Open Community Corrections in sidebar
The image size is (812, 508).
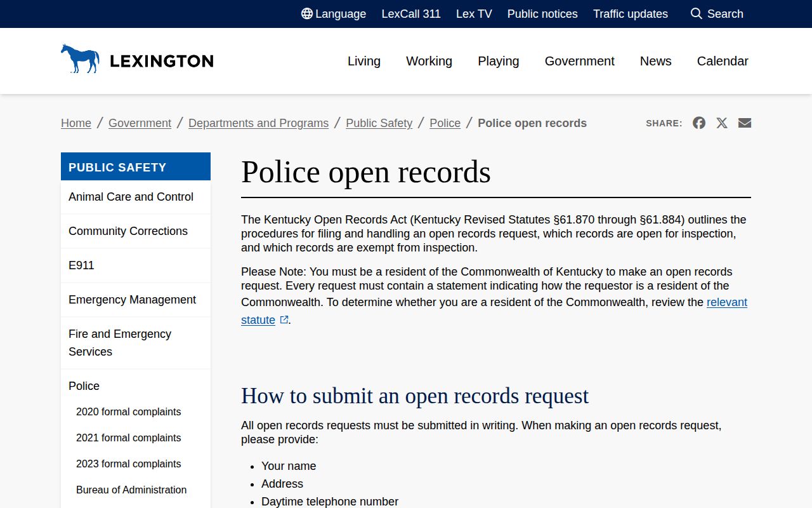pos(136,231)
